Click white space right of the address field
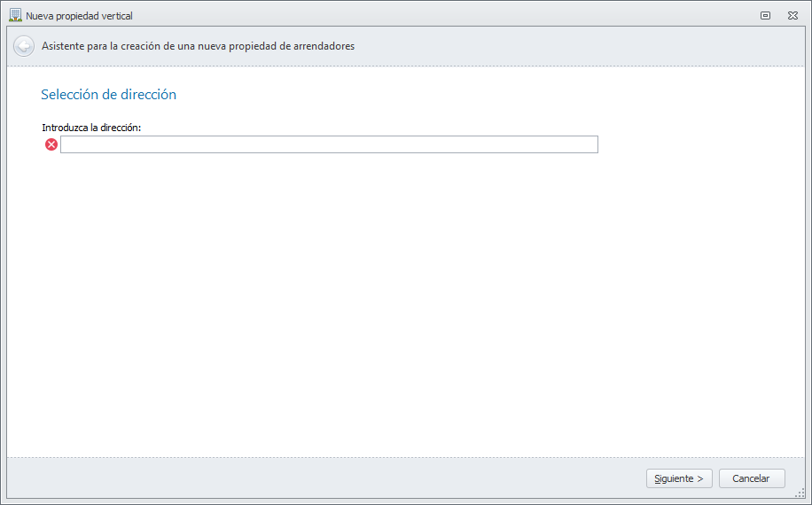812x505 pixels. point(691,144)
